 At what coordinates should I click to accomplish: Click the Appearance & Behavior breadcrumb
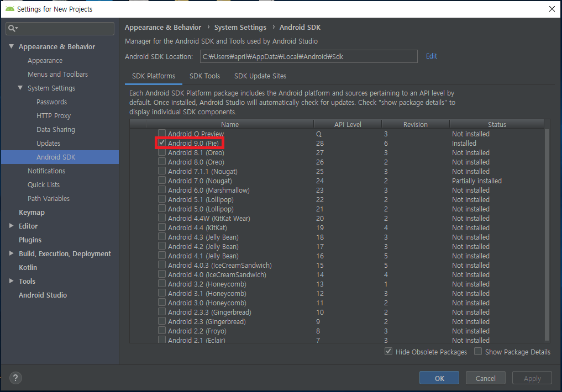[x=162, y=27]
